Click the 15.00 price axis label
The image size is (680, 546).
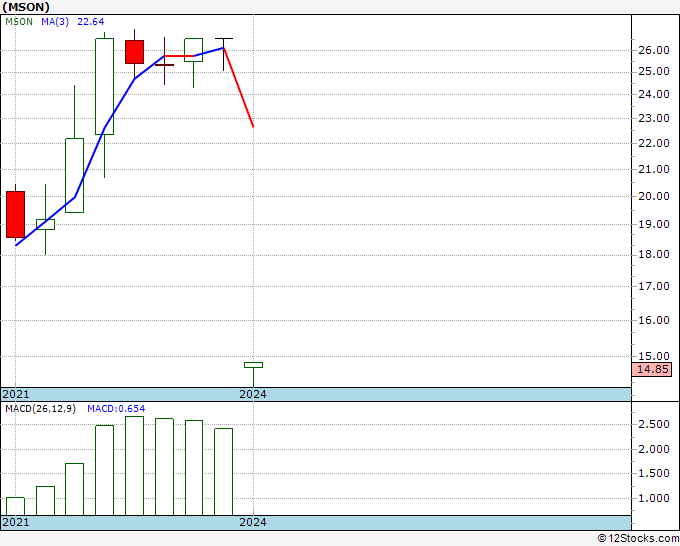(x=654, y=356)
